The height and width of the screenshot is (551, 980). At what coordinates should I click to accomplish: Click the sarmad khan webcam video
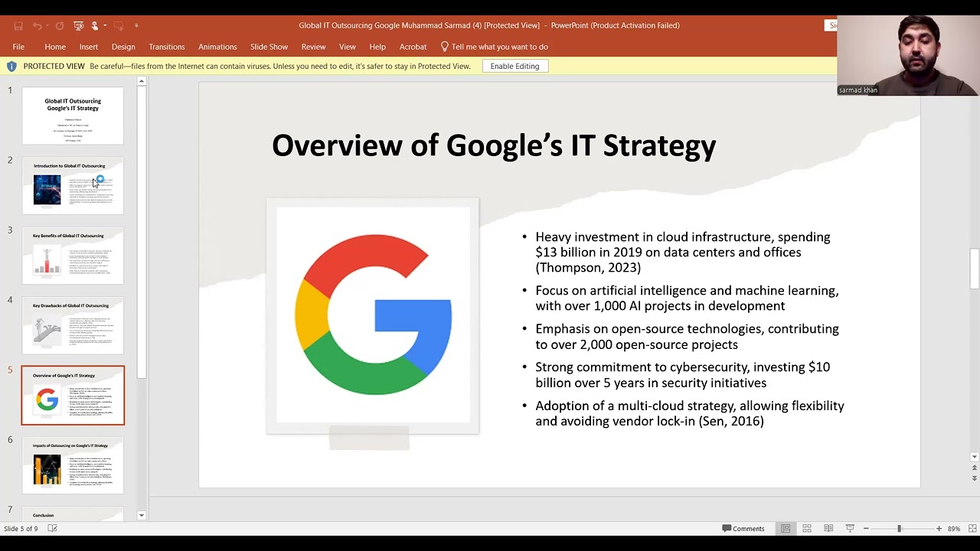(908, 55)
